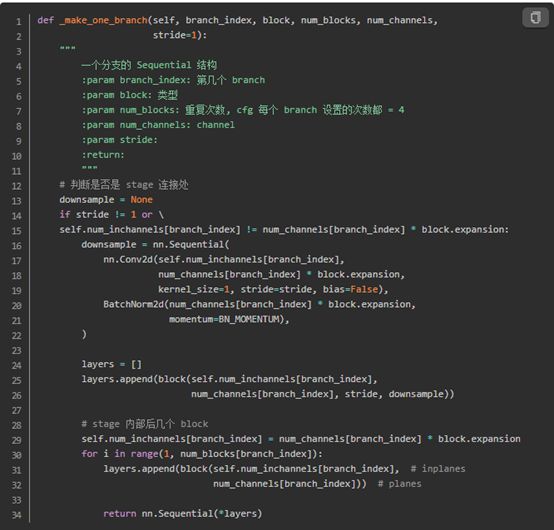Click the copy code icon
Viewport: 554px width, 530px height.
535,17
